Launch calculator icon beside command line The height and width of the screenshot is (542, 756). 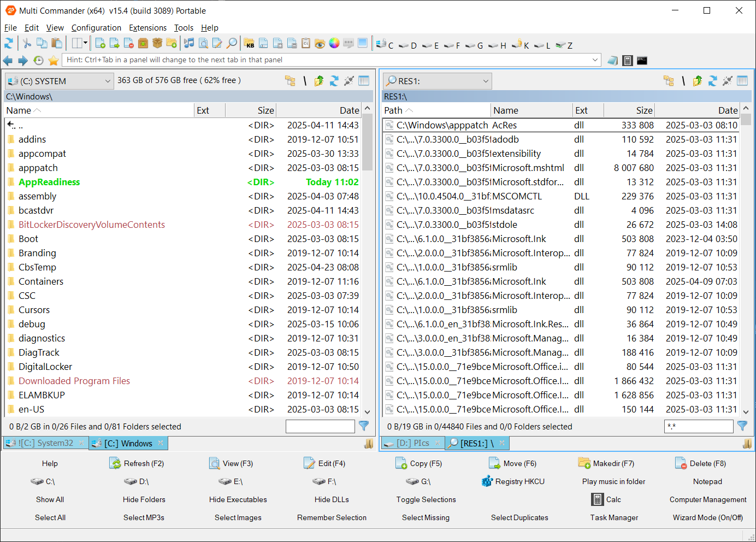(628, 61)
